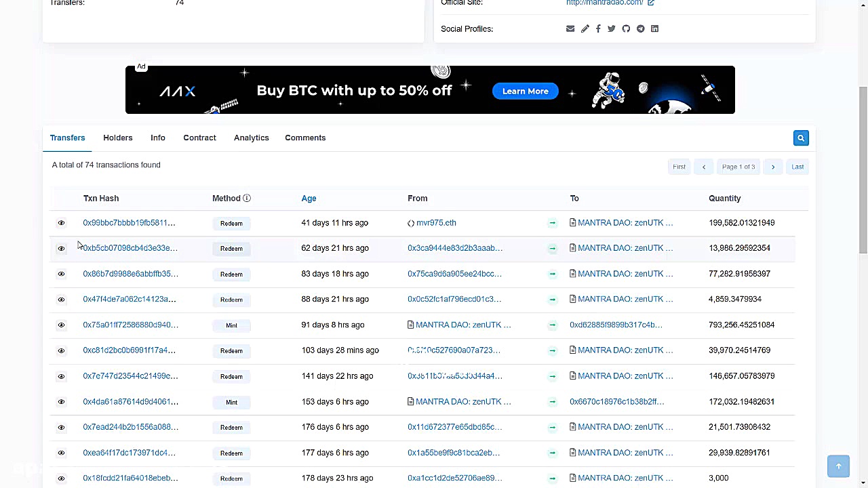The width and height of the screenshot is (868, 488).
Task: Open sender address 0x11d672377e65dbd85c
Action: point(454,427)
